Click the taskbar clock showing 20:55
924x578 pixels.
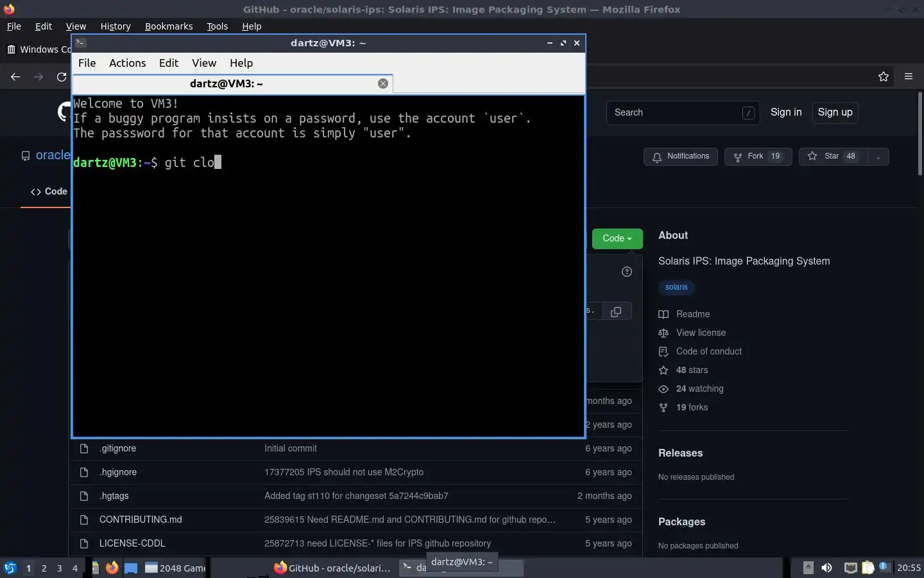pos(909,568)
